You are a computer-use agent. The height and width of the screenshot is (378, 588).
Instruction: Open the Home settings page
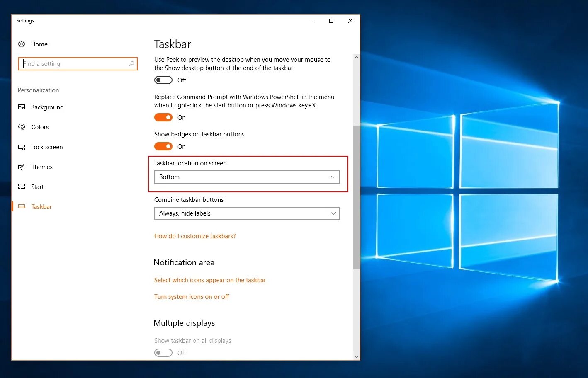click(39, 44)
